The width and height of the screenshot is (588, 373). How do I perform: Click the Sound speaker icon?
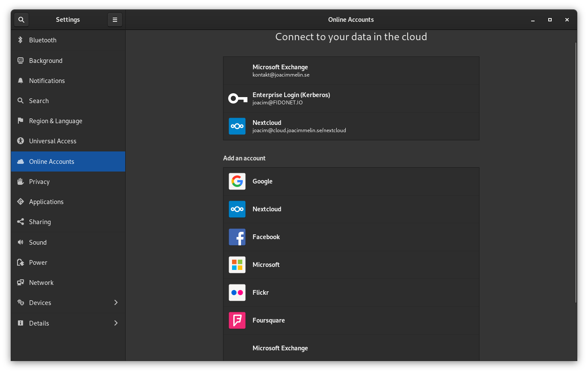(x=20, y=243)
